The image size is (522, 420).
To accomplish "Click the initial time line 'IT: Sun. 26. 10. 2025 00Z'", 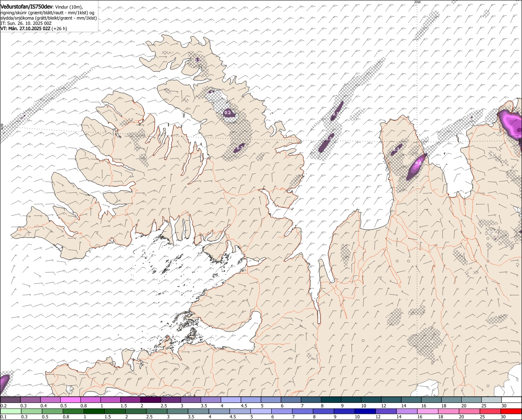I will 26,23.
